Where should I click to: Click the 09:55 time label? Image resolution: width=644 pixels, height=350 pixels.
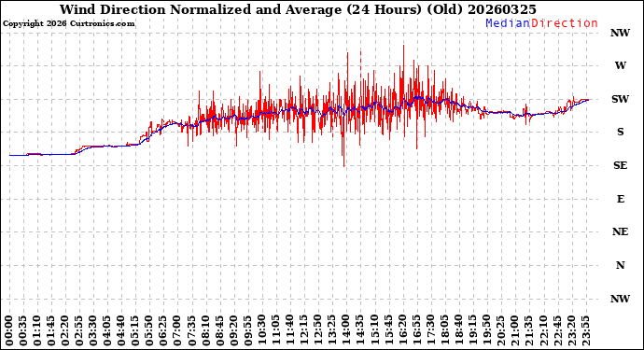(248, 330)
